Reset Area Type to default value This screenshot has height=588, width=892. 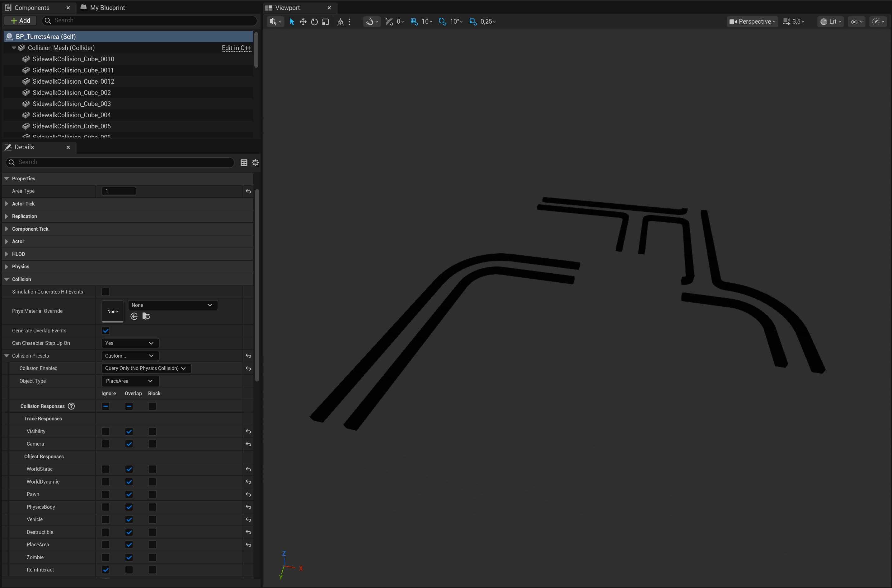[x=248, y=191]
